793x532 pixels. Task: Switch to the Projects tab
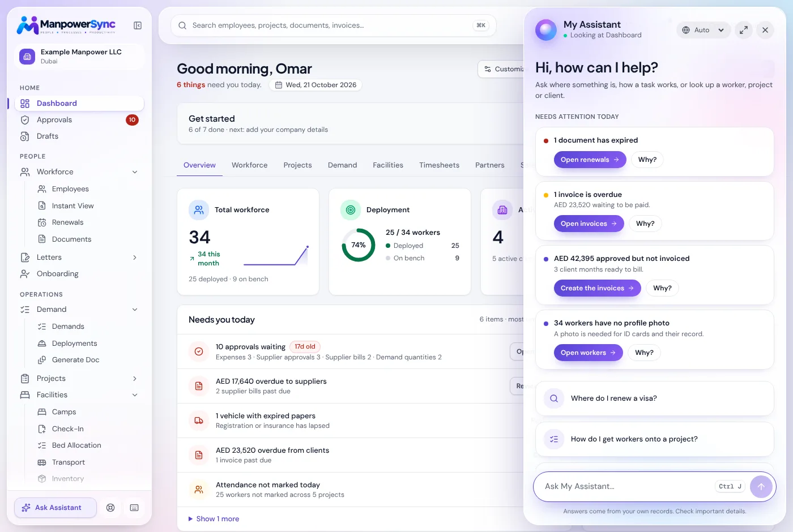pyautogui.click(x=297, y=165)
